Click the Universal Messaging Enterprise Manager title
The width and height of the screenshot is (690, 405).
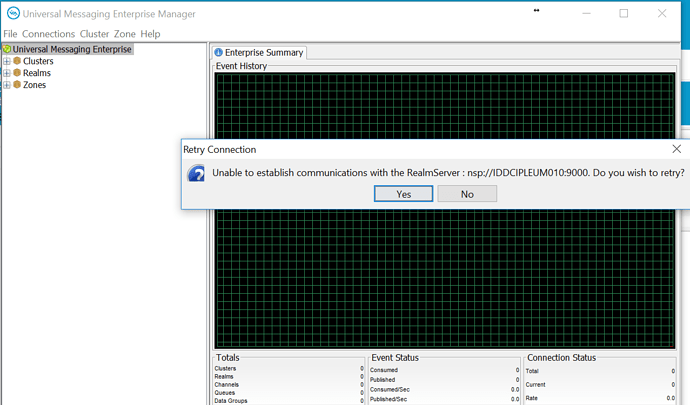coord(109,14)
